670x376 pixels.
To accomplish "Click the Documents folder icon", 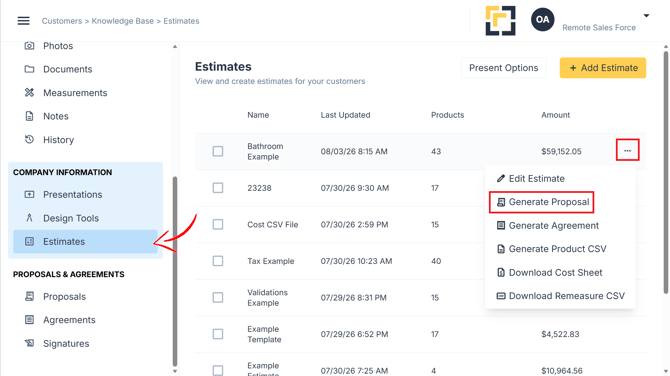I will (x=29, y=69).
